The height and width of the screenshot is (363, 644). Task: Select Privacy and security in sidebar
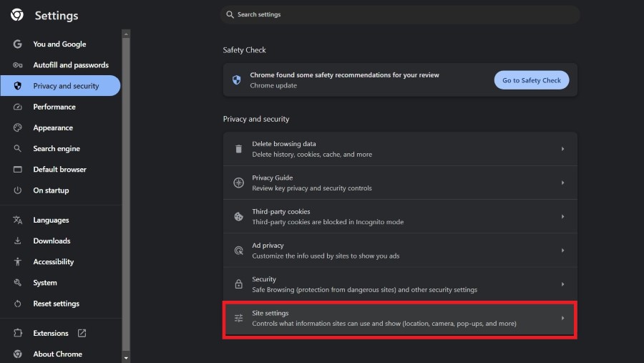tap(60, 85)
